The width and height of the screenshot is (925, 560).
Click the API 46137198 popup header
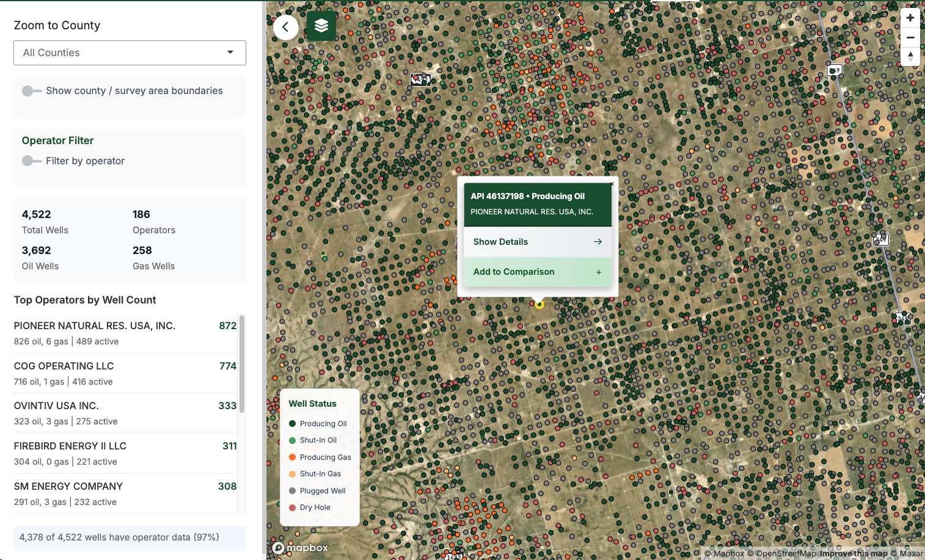(x=538, y=204)
